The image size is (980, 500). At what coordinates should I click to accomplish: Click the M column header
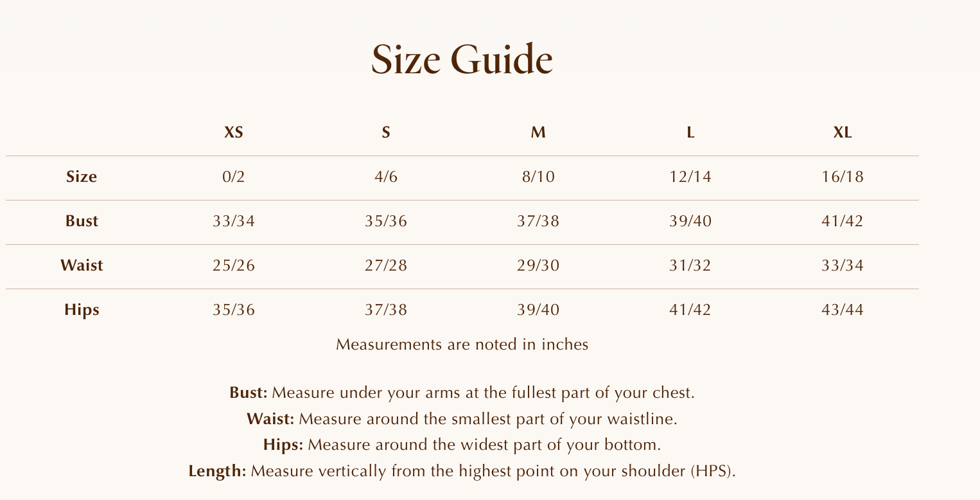tap(538, 132)
